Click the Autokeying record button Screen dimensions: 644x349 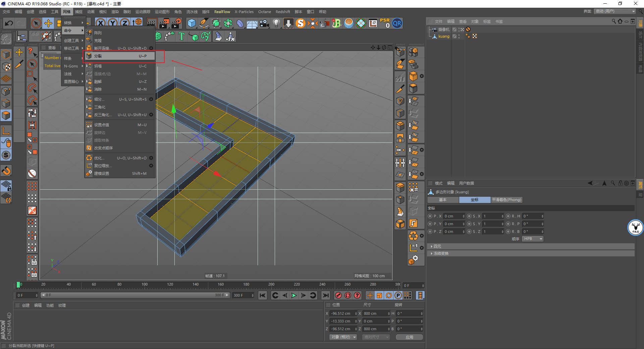pos(348,295)
